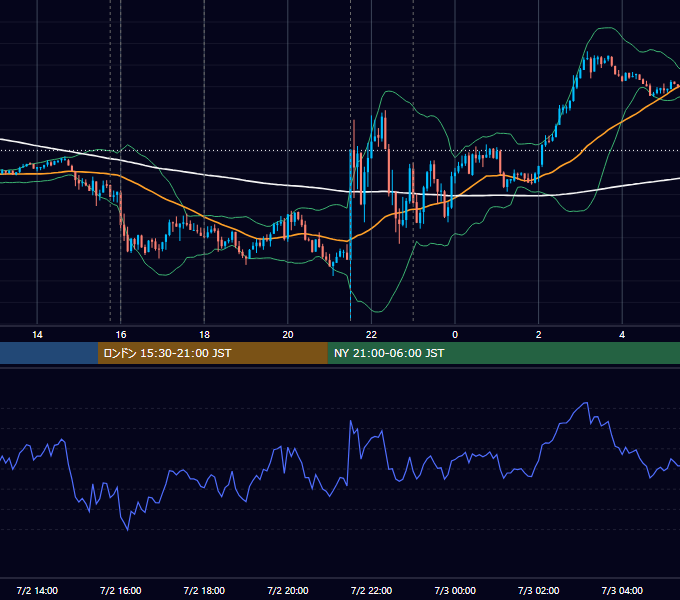Click the 7/2 18:00 date label
The width and height of the screenshot is (680, 600).
(x=204, y=590)
